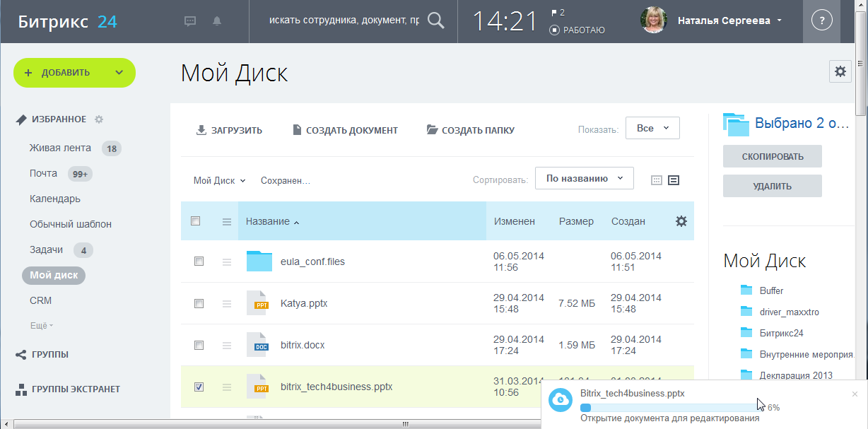Expand the 'Ещё' favorites section
Screen dimensions: 868x429
pos(42,326)
